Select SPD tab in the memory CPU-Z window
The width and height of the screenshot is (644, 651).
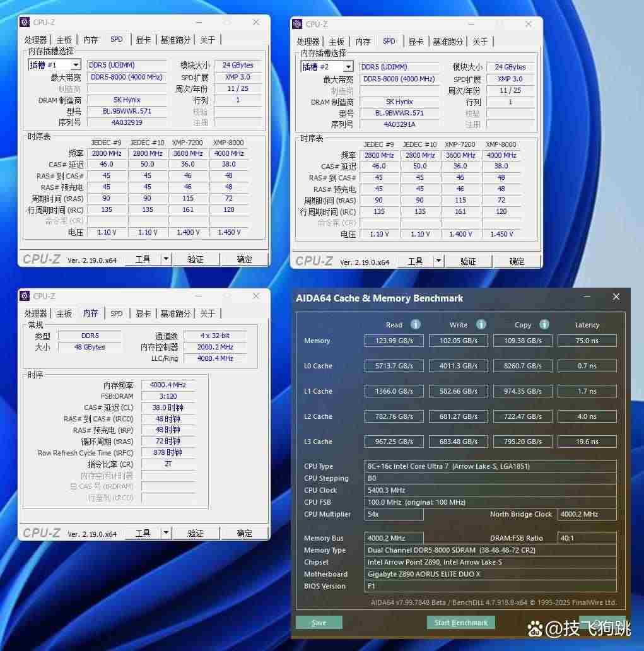click(117, 314)
